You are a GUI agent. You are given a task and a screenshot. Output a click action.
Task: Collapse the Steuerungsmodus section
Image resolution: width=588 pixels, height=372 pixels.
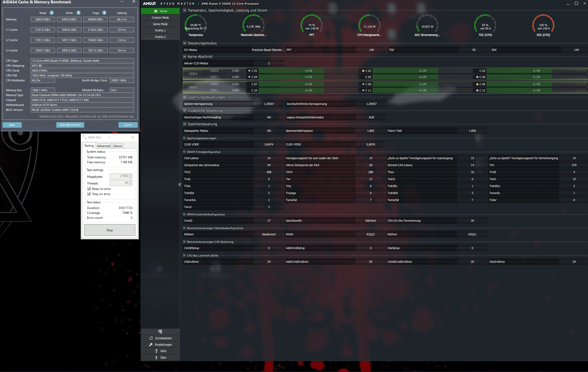[x=185, y=43]
